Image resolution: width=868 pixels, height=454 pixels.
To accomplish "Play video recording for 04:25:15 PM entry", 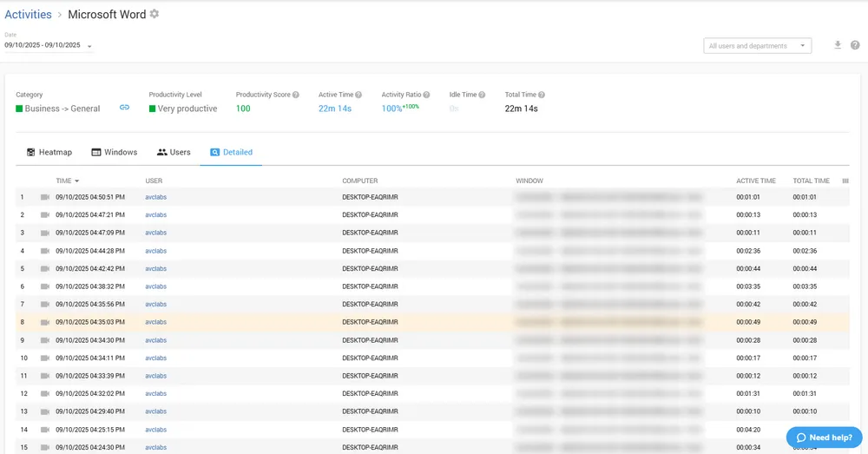I will [45, 430].
